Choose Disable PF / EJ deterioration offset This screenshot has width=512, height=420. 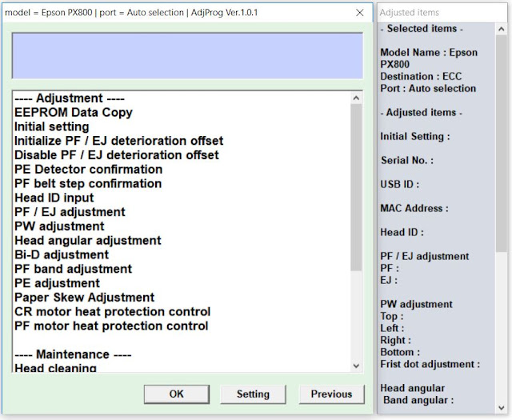pos(117,155)
